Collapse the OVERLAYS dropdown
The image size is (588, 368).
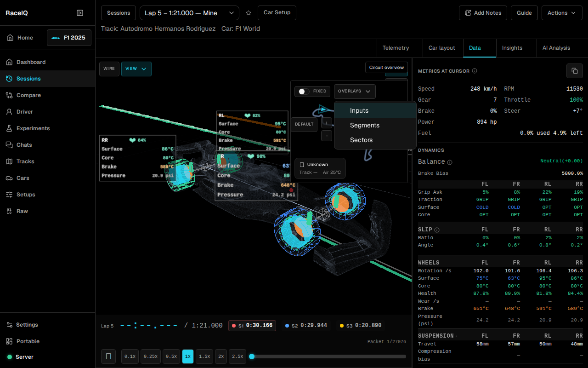point(355,91)
